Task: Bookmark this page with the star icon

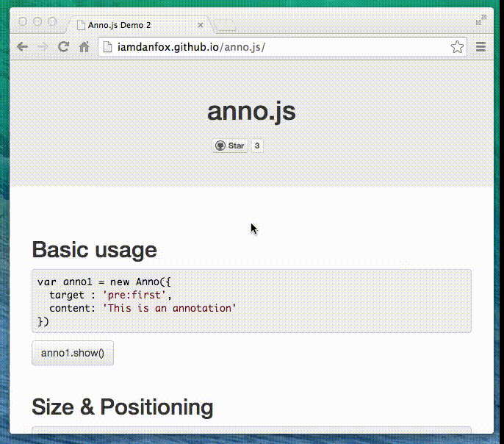Action: [457, 47]
